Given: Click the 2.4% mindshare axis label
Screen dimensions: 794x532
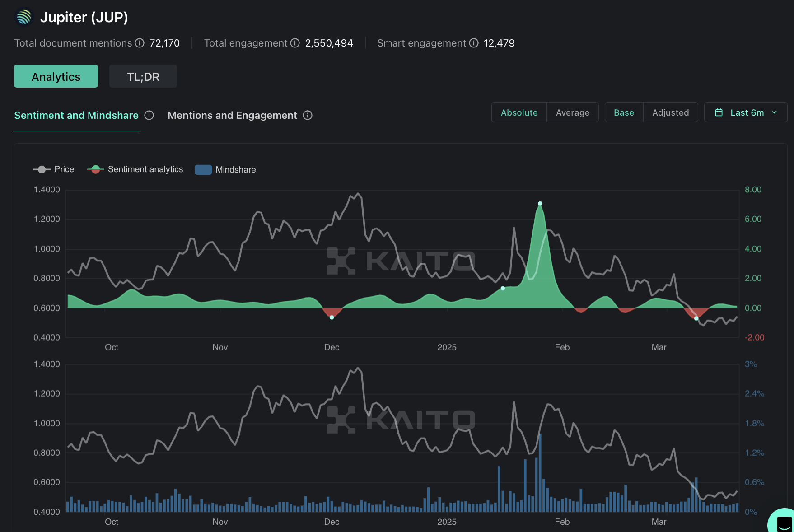Looking at the screenshot, I should point(754,393).
